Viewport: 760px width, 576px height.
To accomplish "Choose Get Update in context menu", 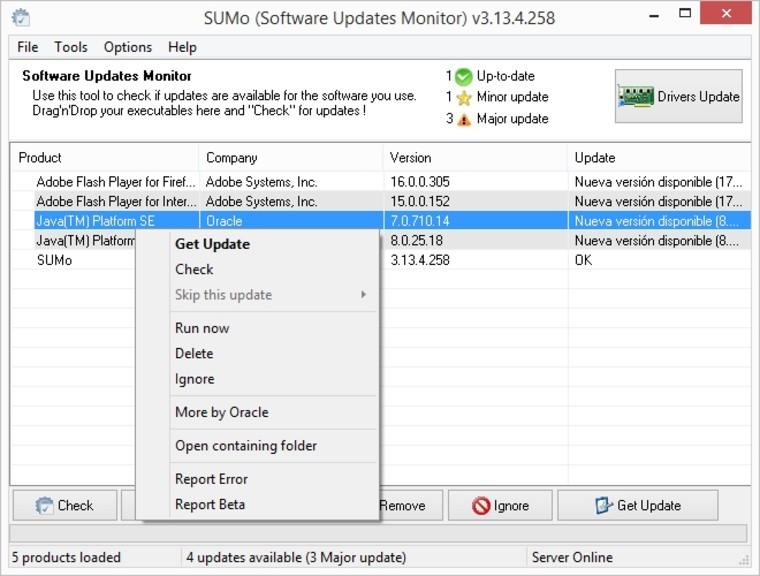I will pos(257,244).
